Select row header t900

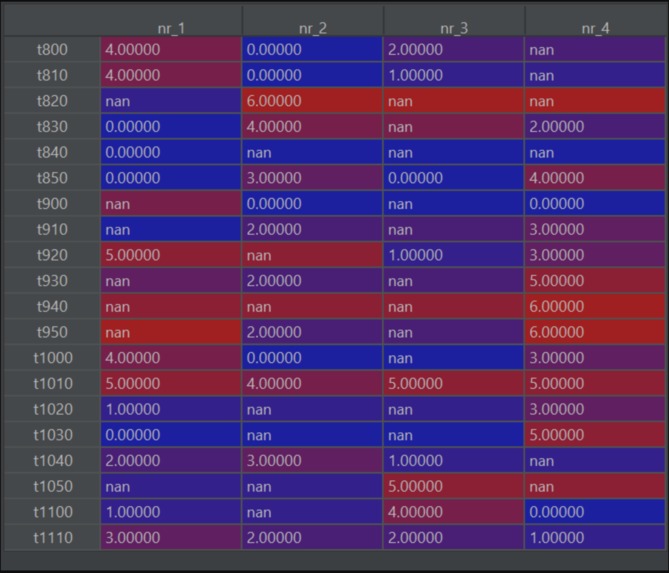(x=52, y=204)
